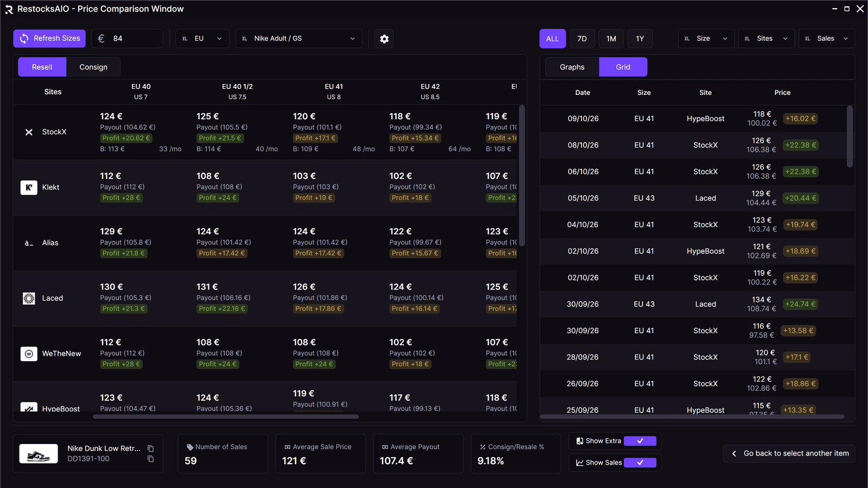Select the 1Y time range
The image size is (868, 488).
(640, 38)
